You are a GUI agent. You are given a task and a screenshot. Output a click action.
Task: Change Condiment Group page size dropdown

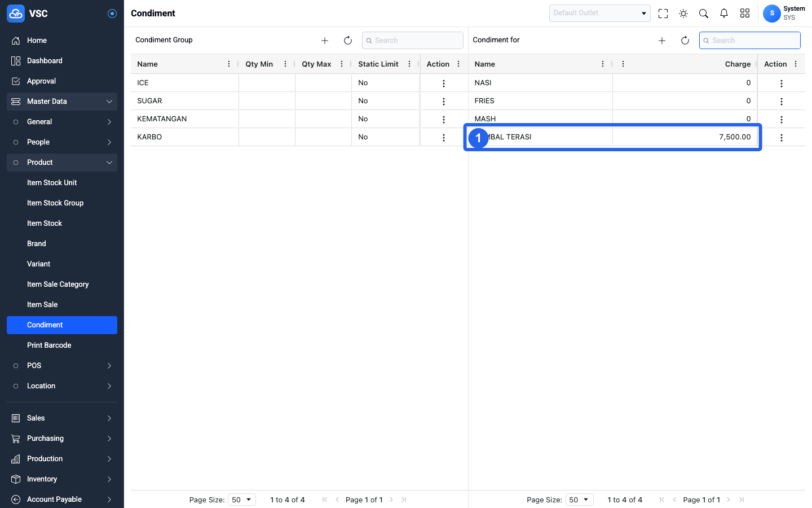[x=242, y=500]
